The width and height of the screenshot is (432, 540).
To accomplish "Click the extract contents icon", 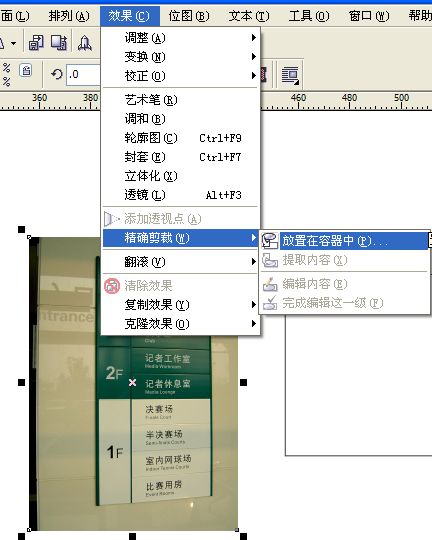I will click(x=270, y=260).
